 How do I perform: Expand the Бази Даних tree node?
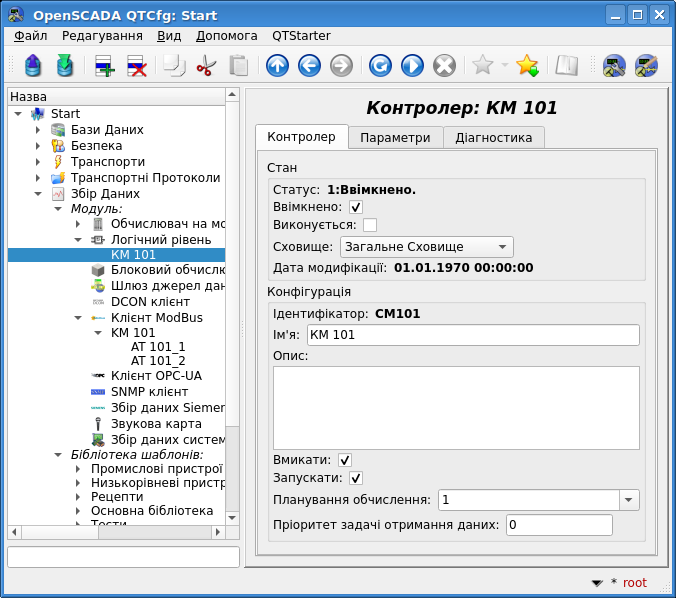[x=38, y=130]
